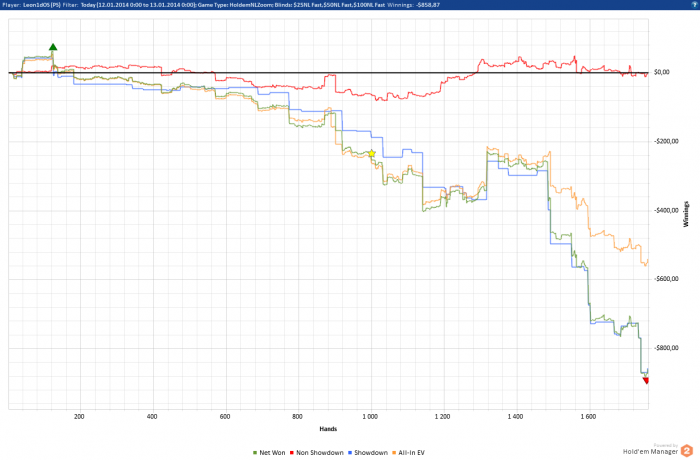
Task: Click the help question mark icon
Action: click(x=694, y=4)
